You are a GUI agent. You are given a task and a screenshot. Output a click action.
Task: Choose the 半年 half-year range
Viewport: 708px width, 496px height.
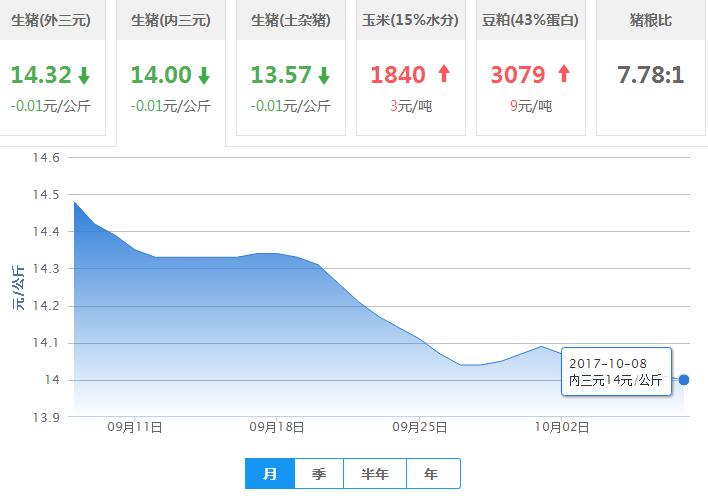click(368, 474)
